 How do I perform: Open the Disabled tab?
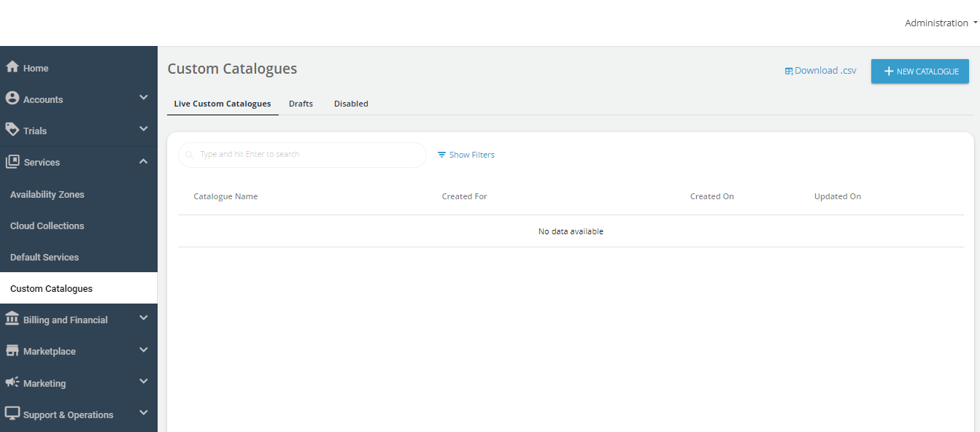click(350, 103)
